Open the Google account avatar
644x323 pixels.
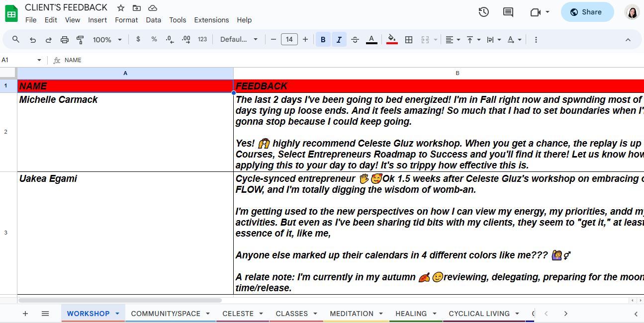pos(632,12)
